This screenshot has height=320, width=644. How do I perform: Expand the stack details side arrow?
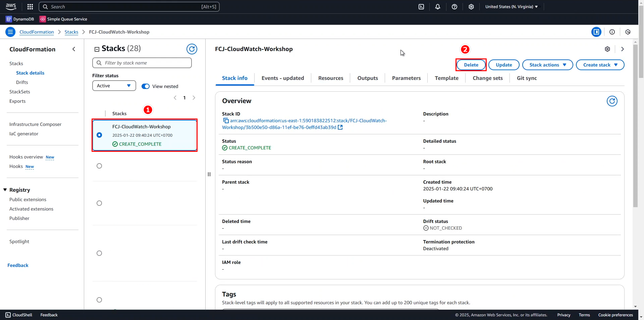pos(623,49)
